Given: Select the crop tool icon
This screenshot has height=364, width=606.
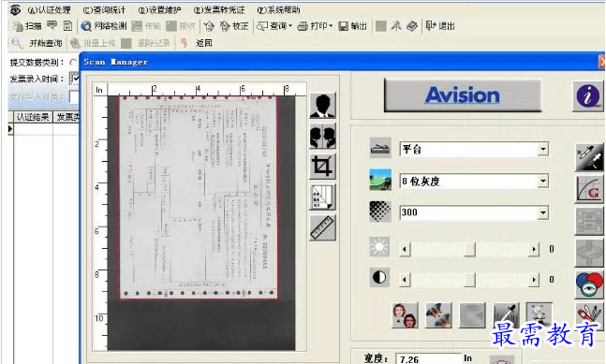Looking at the screenshot, I should pos(323,167).
